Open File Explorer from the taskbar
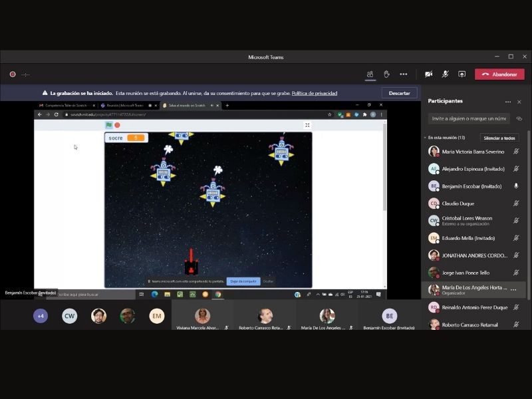The image size is (532, 399). (x=168, y=294)
